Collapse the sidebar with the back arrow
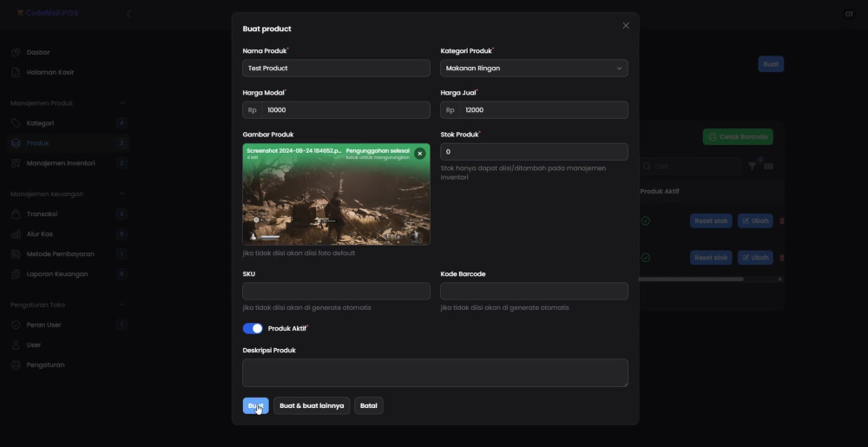This screenshot has height=447, width=868. [128, 13]
